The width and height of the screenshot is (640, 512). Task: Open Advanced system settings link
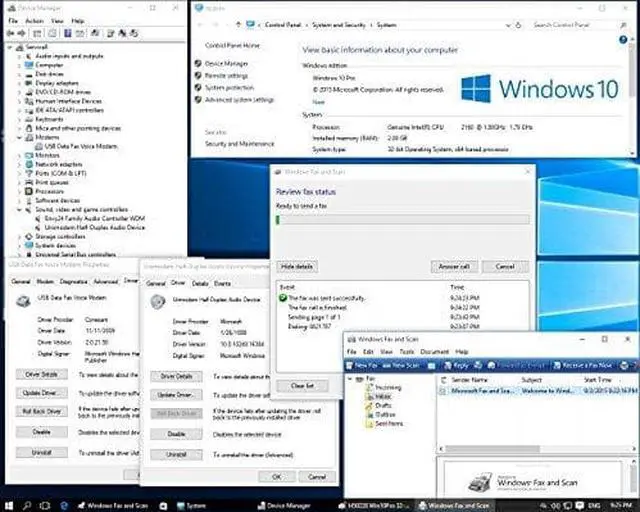tap(239, 100)
